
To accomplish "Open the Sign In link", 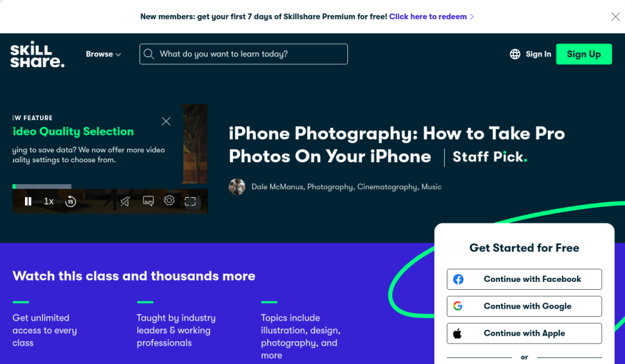I will (x=538, y=54).
